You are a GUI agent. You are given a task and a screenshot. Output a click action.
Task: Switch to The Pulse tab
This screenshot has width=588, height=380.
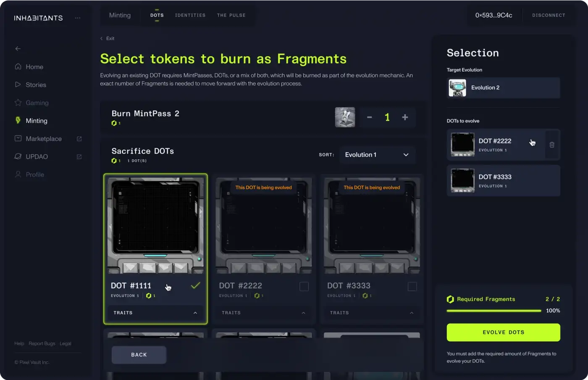click(231, 15)
